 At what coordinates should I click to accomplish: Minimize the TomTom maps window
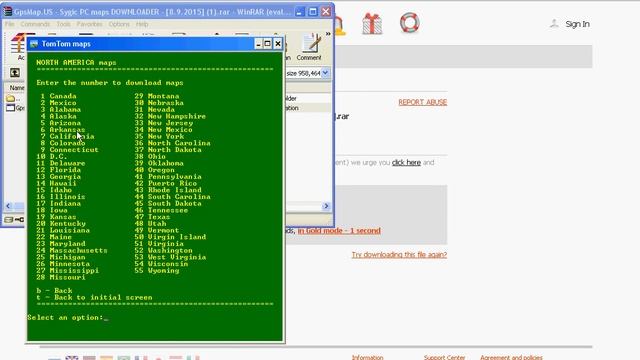click(258, 44)
